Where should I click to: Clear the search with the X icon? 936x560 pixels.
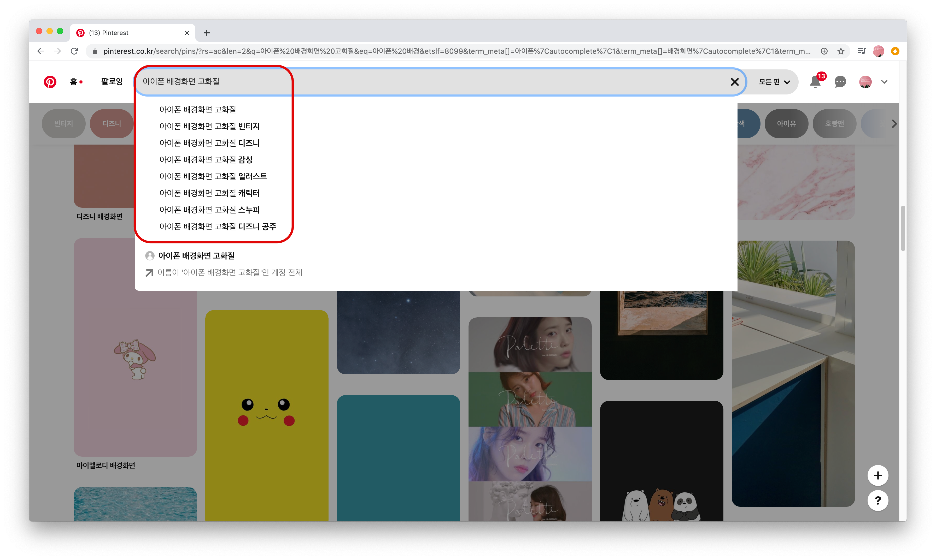(734, 82)
